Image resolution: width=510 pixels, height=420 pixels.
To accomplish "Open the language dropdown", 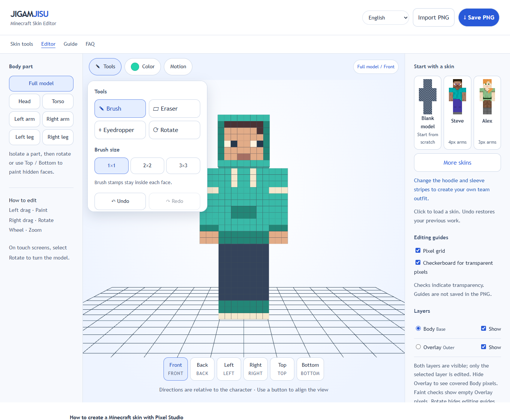I will click(x=385, y=18).
